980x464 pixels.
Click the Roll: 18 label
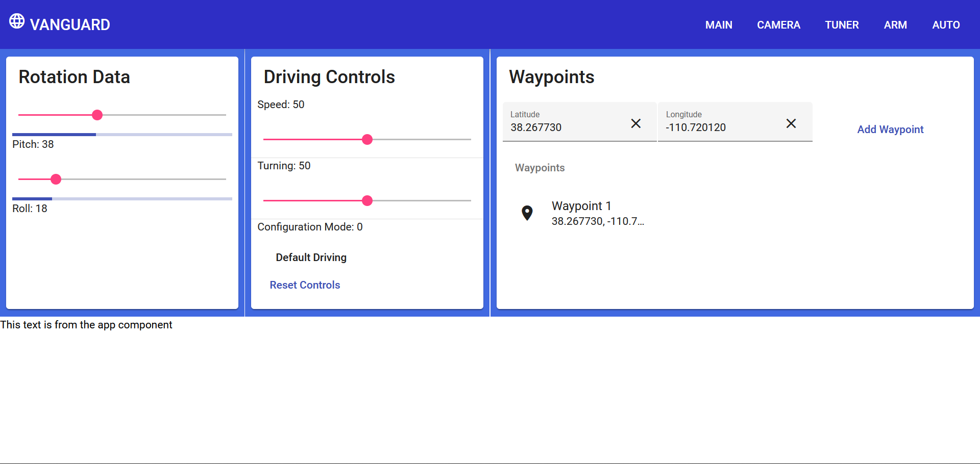30,209
